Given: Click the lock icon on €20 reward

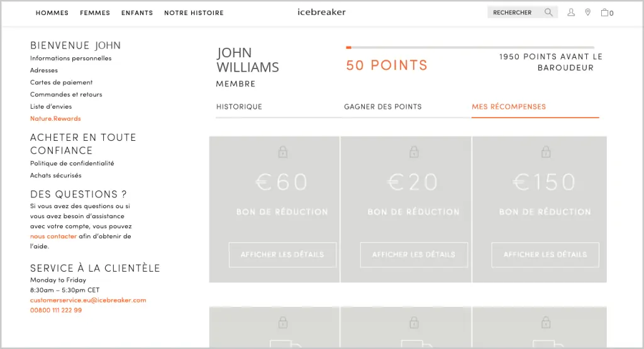Looking at the screenshot, I should [414, 152].
